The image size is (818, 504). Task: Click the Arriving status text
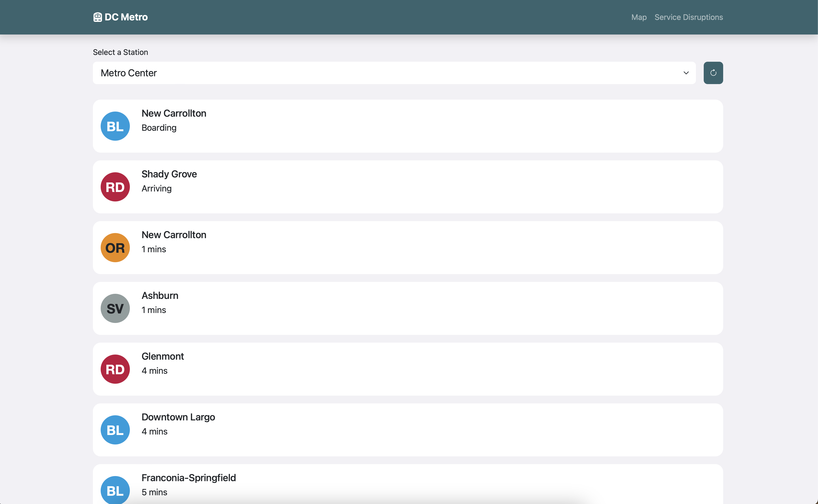tap(156, 188)
